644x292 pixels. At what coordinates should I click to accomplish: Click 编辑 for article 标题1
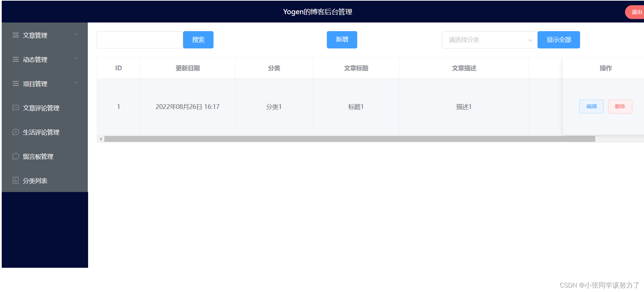click(x=591, y=107)
